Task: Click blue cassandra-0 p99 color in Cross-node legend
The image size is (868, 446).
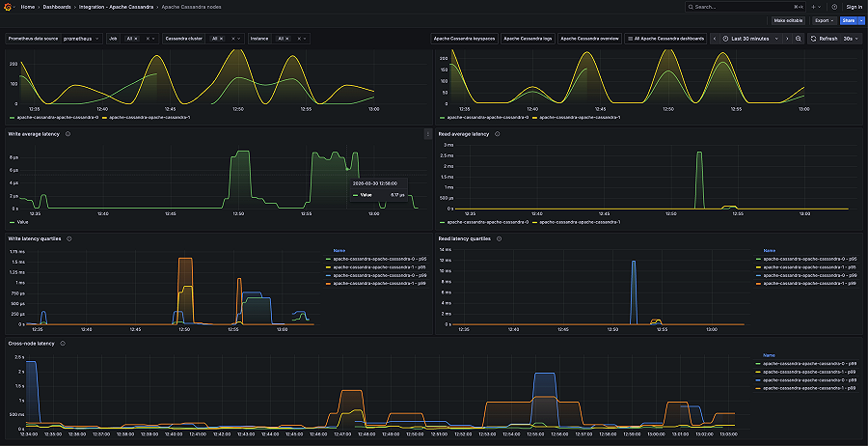Action: coord(759,380)
